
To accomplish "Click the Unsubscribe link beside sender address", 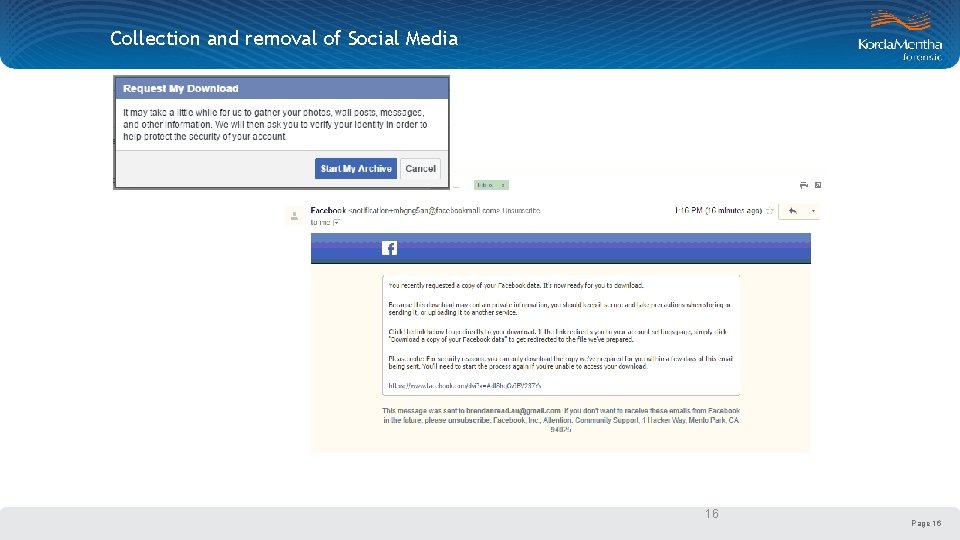I will 521,211.
